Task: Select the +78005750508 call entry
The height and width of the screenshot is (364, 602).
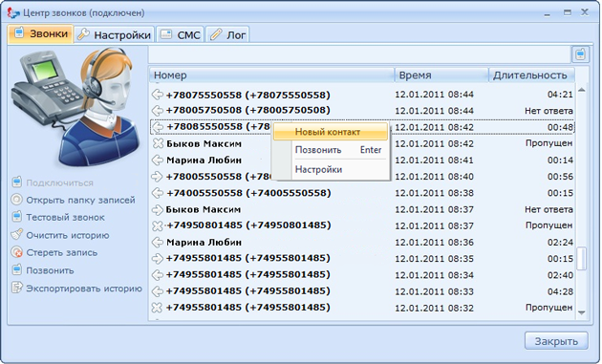Action: 362,111
